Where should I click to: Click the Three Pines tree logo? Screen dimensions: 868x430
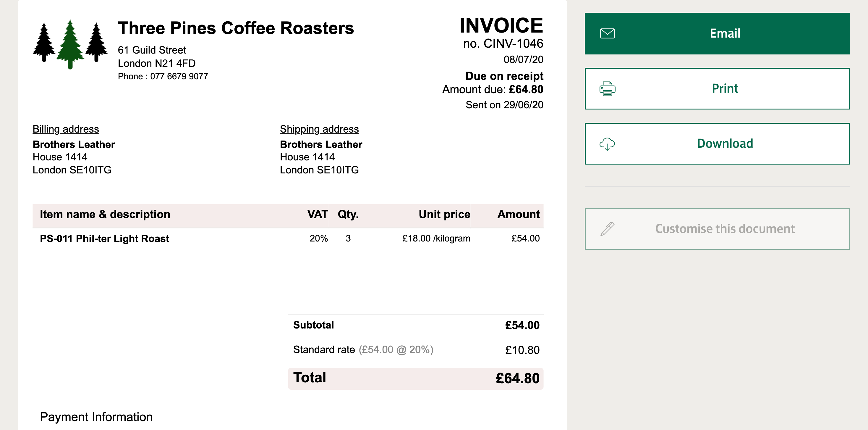click(70, 44)
